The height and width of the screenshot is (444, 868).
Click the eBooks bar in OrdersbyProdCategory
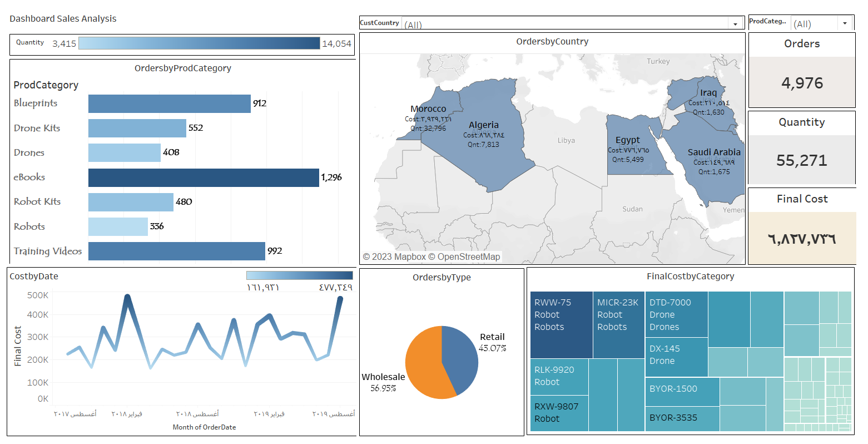coord(204,177)
